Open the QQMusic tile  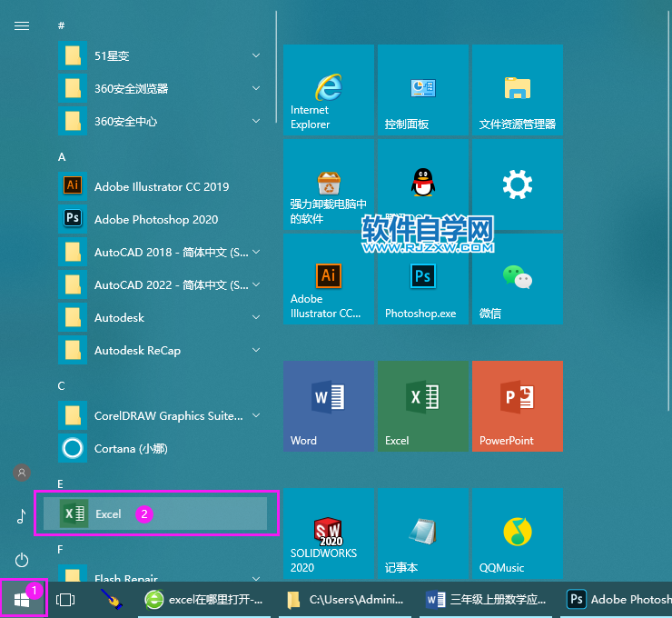coord(517,533)
